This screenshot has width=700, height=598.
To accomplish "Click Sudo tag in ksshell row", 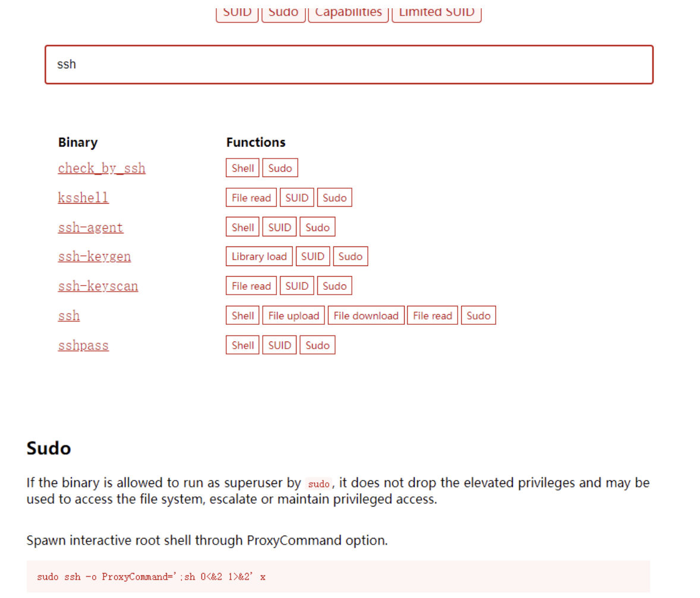I will click(335, 198).
